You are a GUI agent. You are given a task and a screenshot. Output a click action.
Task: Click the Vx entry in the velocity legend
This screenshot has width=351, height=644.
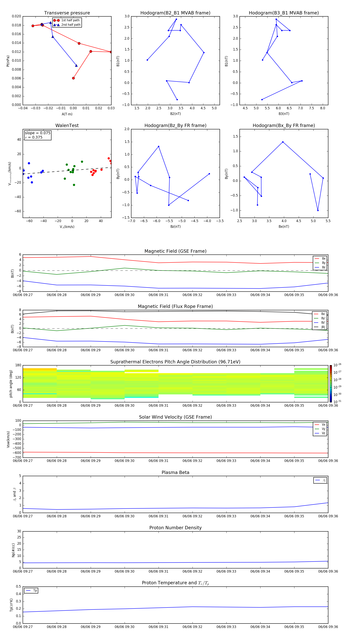tap(320, 424)
